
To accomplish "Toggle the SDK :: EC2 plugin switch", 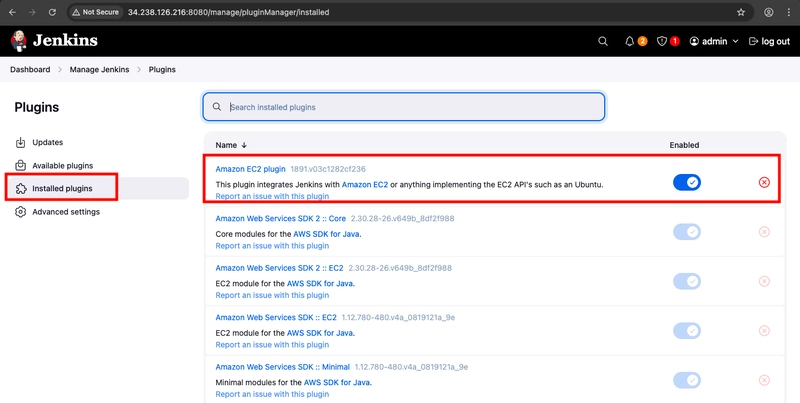I will [x=687, y=331].
